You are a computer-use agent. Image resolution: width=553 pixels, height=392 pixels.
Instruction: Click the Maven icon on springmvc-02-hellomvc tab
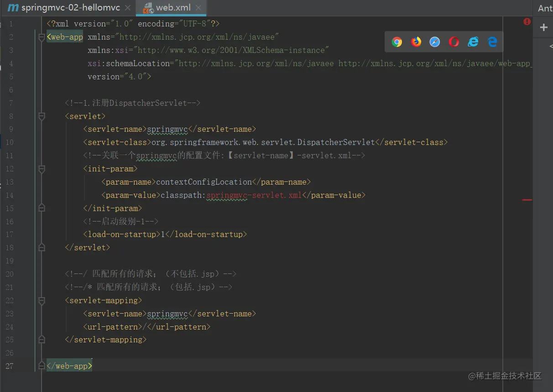(13, 8)
